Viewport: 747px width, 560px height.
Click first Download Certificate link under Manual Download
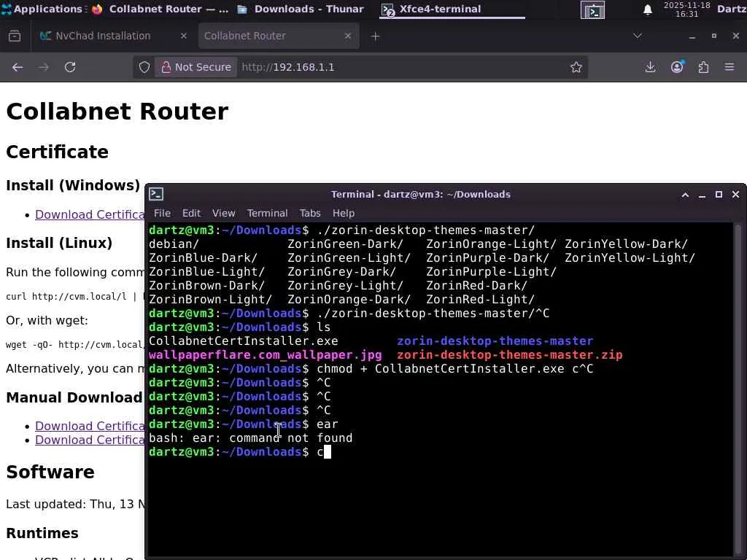tap(90, 426)
